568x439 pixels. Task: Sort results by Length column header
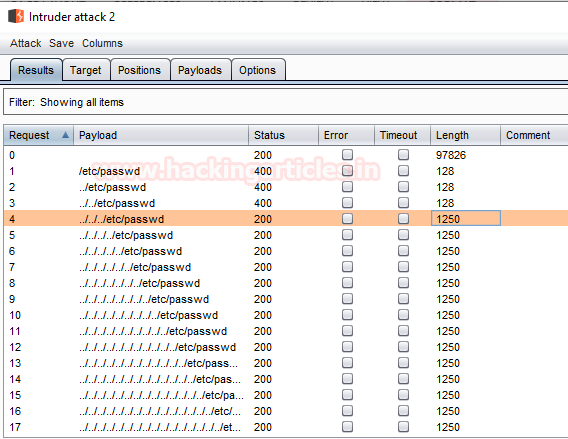[465, 135]
